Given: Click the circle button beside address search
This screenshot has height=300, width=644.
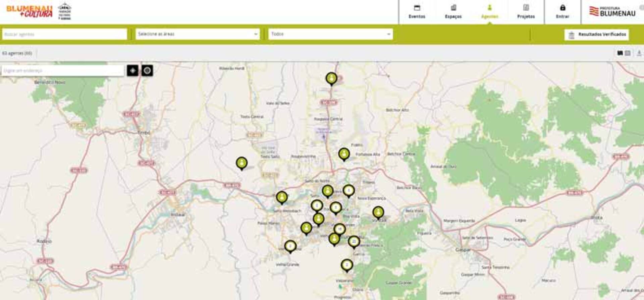Looking at the screenshot, I should 147,70.
